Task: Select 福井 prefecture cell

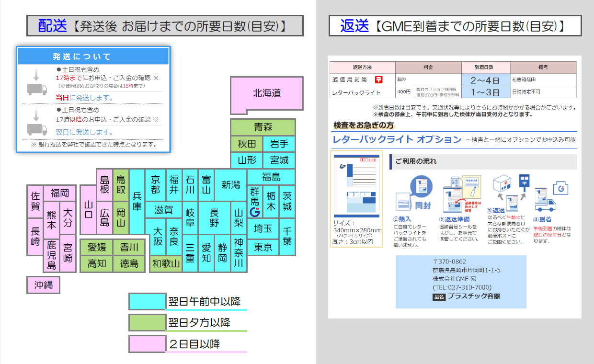Action: click(x=174, y=185)
